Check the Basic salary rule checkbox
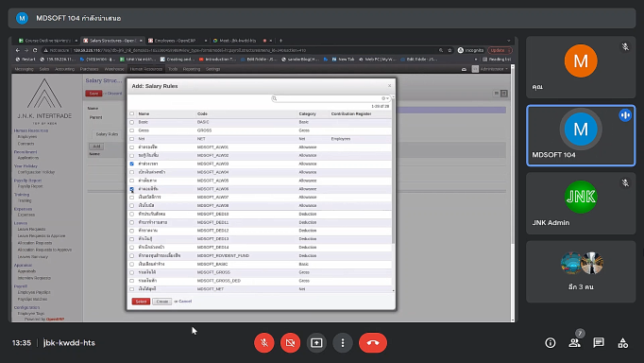The width and height of the screenshot is (644, 363). pos(132,122)
